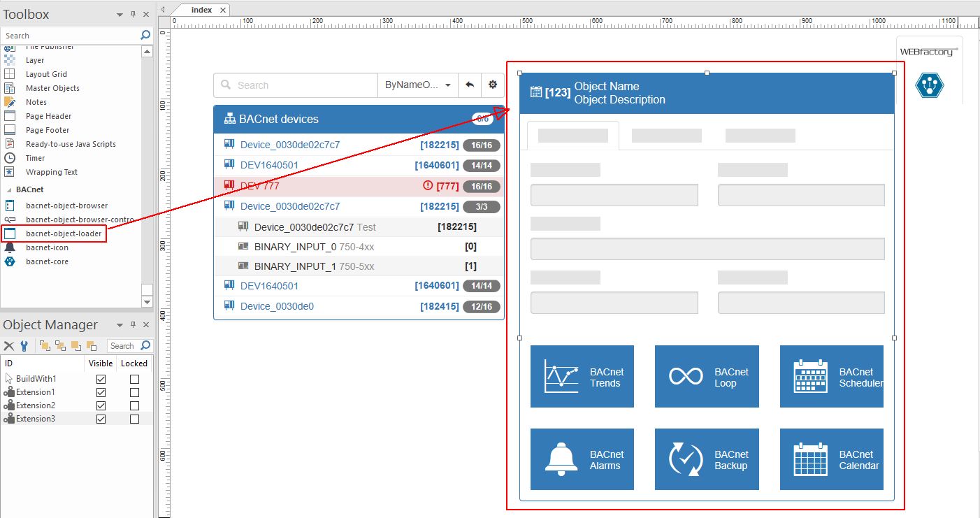Open the ByNameO... filter dropdown
This screenshot has width=980, height=518.
[x=417, y=85]
